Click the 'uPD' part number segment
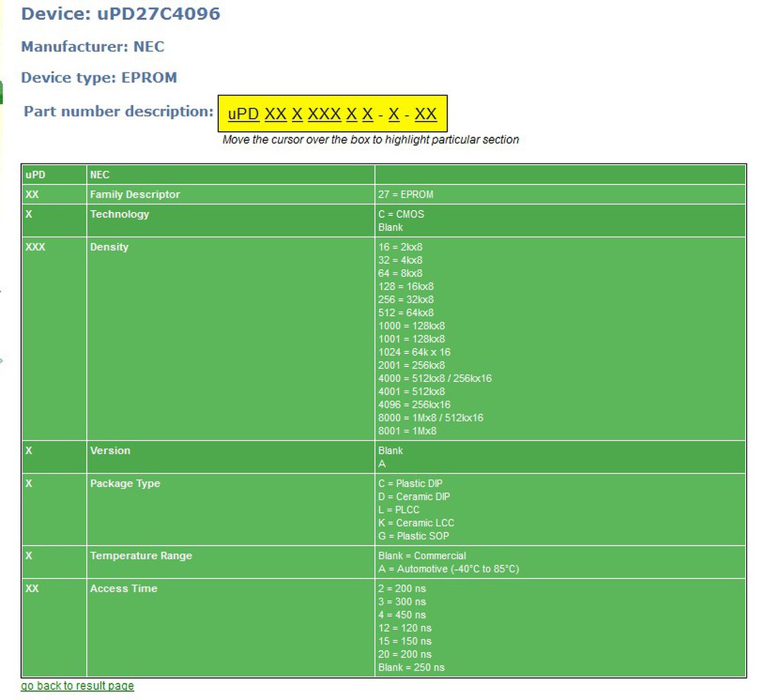Screen dimensions: 764x700 (243, 114)
